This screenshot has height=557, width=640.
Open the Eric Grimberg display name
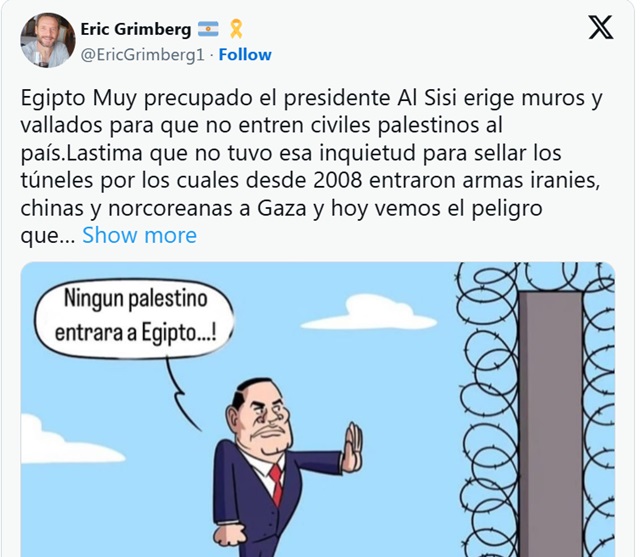tap(136, 29)
